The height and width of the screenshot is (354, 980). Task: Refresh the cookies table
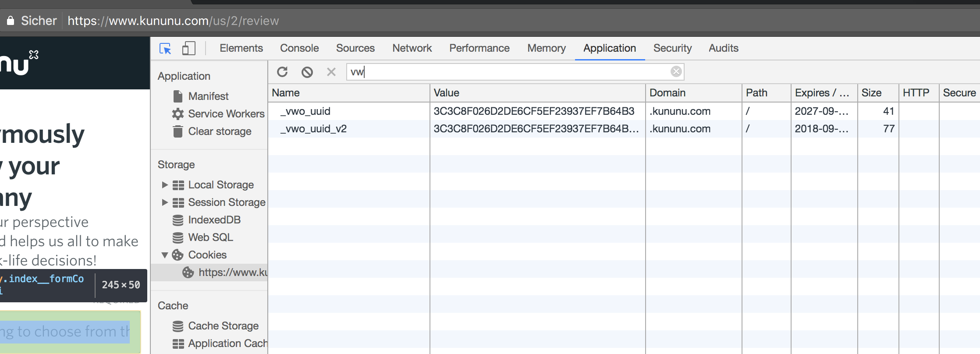(282, 71)
